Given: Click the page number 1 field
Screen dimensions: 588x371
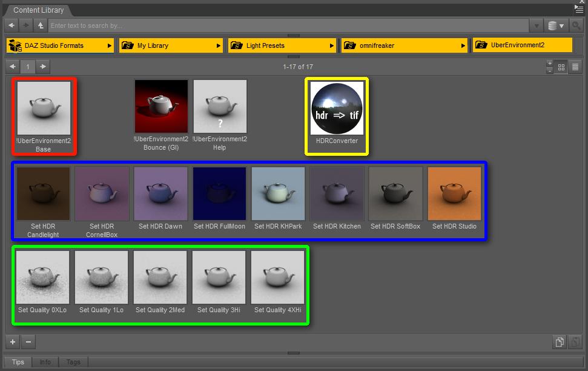Looking at the screenshot, I should point(28,67).
